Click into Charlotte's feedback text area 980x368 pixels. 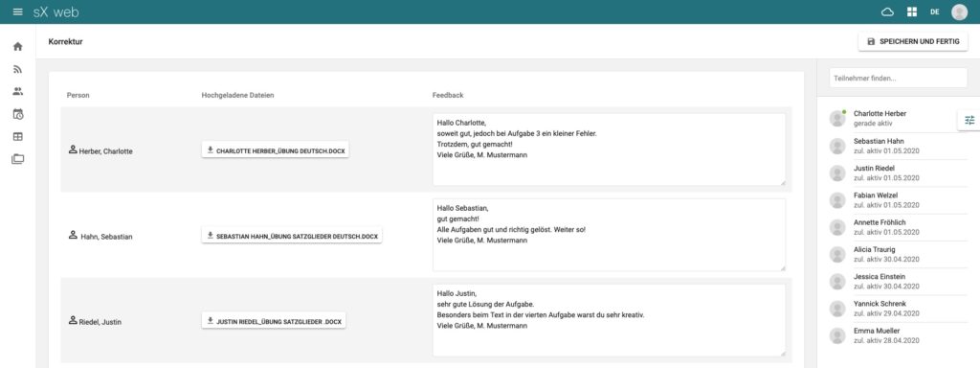pos(609,149)
